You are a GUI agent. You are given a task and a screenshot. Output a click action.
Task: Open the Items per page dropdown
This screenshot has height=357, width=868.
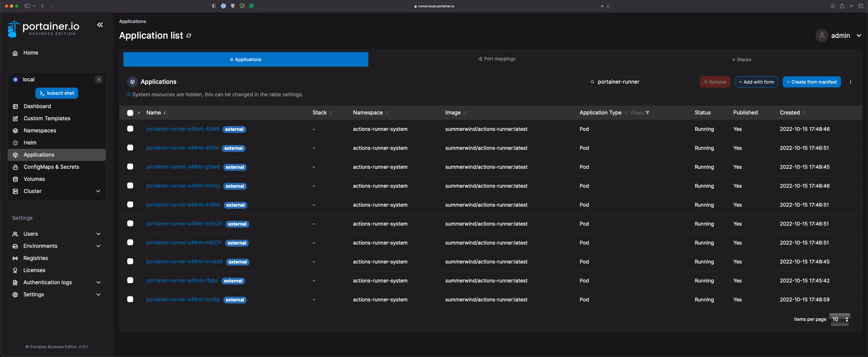pos(840,319)
